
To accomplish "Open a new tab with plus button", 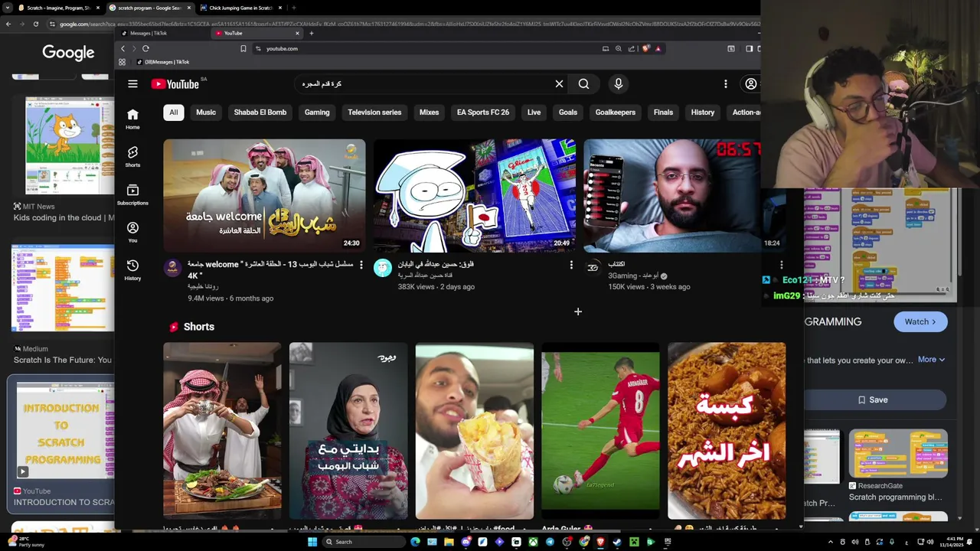I will (x=311, y=33).
